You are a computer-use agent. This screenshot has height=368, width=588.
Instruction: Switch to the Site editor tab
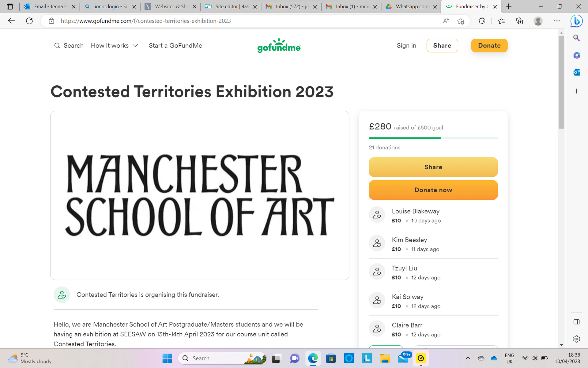point(231,6)
